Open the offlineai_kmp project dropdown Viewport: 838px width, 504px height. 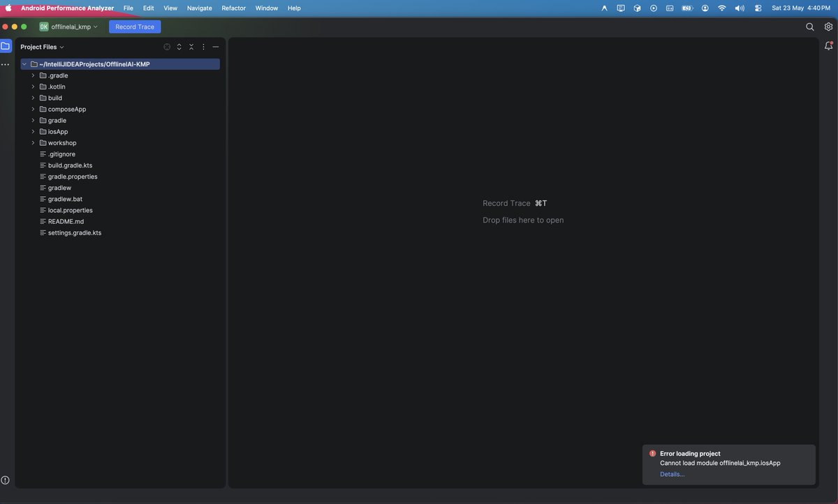tap(74, 27)
